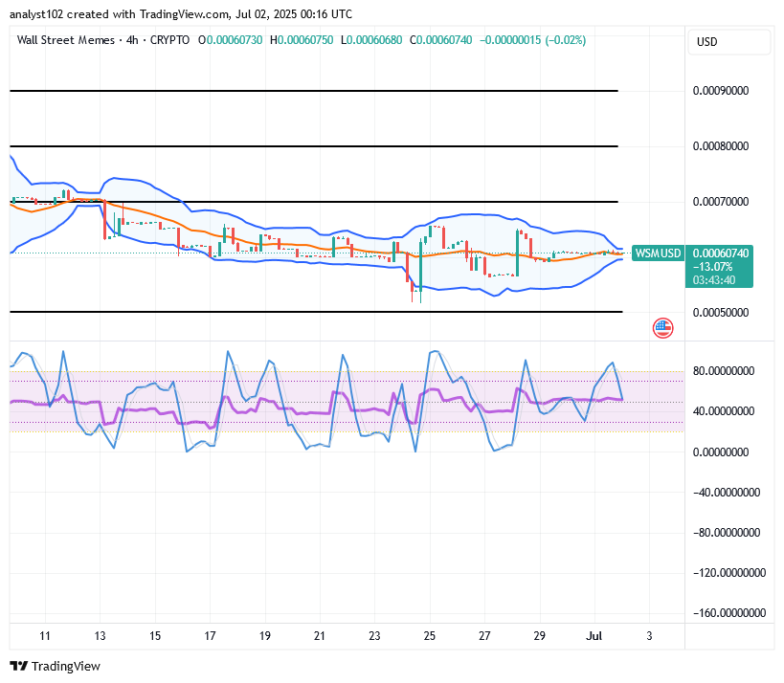Click date 11 on time axis
This screenshot has height=683, width=784.
tap(45, 635)
